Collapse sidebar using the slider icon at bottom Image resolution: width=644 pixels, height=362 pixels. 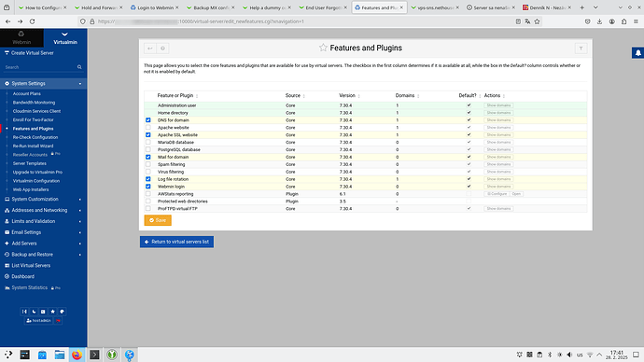(x=24, y=312)
